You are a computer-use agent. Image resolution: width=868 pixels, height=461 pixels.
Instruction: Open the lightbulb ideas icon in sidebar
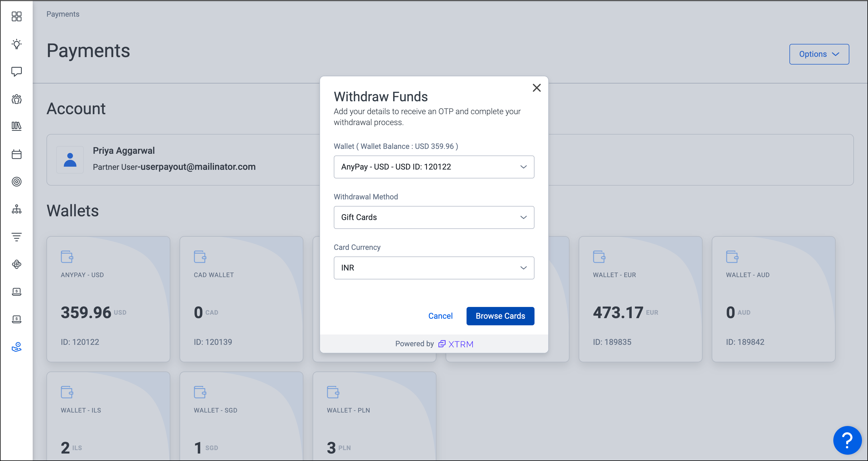(x=17, y=44)
